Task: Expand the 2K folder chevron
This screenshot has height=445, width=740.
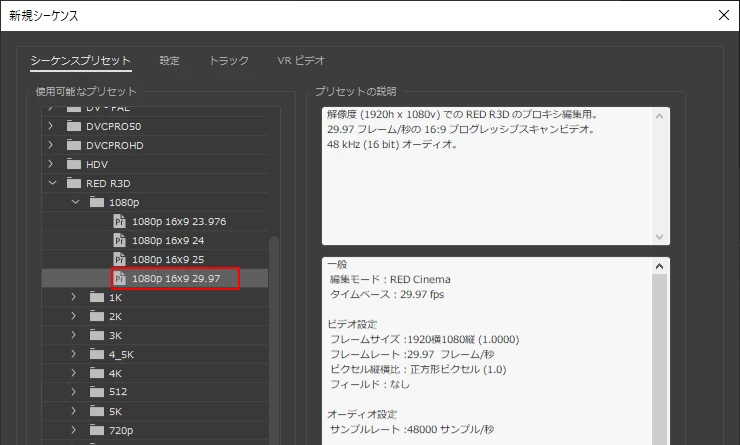Action: pyautogui.click(x=73, y=316)
